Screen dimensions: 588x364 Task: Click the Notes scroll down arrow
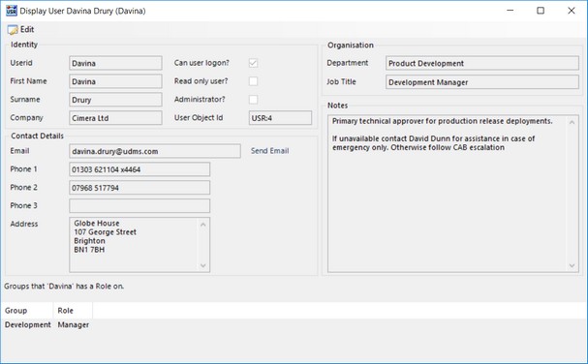(572, 265)
